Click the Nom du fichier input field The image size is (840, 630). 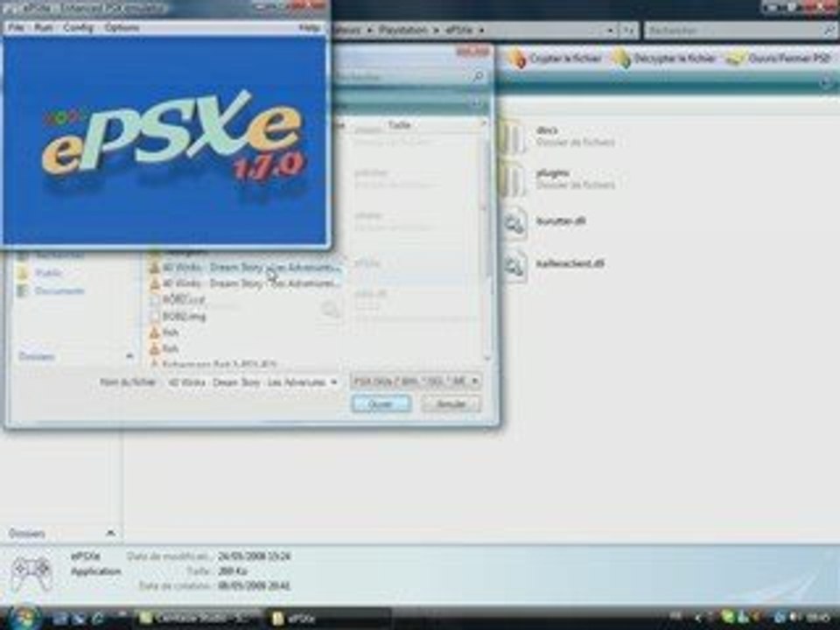(x=252, y=382)
